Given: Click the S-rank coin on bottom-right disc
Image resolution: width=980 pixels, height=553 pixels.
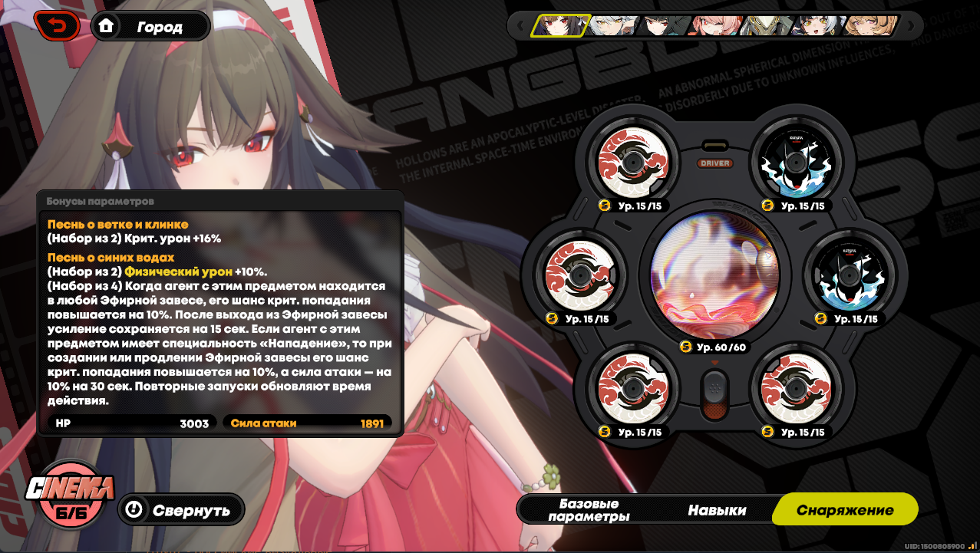Looking at the screenshot, I should pyautogui.click(x=767, y=432).
